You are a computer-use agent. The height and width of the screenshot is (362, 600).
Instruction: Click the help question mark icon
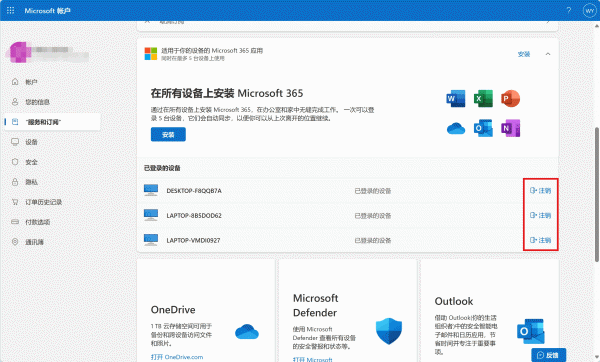coord(569,10)
